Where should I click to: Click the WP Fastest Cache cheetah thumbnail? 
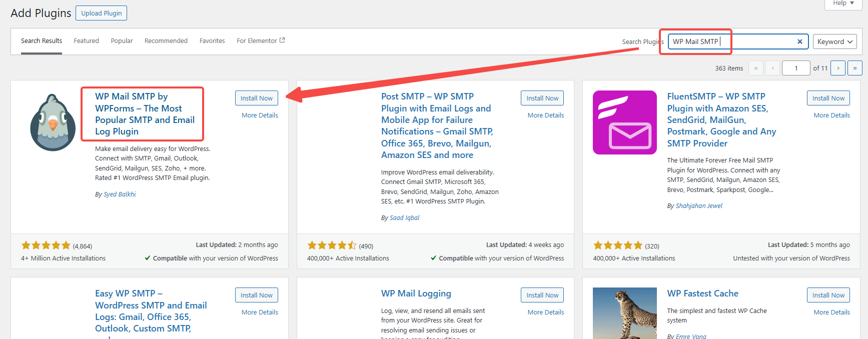click(624, 313)
